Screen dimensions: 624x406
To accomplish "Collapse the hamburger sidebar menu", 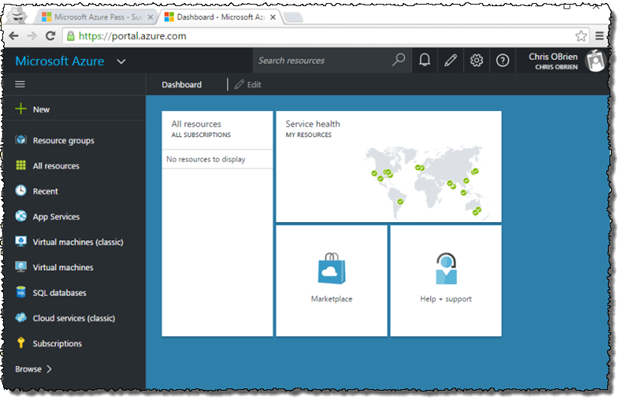I will pos(20,84).
